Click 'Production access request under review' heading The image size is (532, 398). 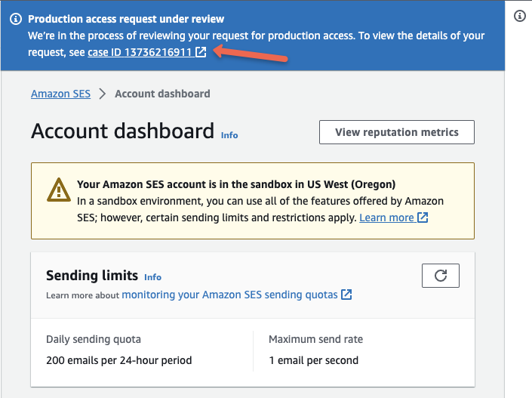click(126, 19)
